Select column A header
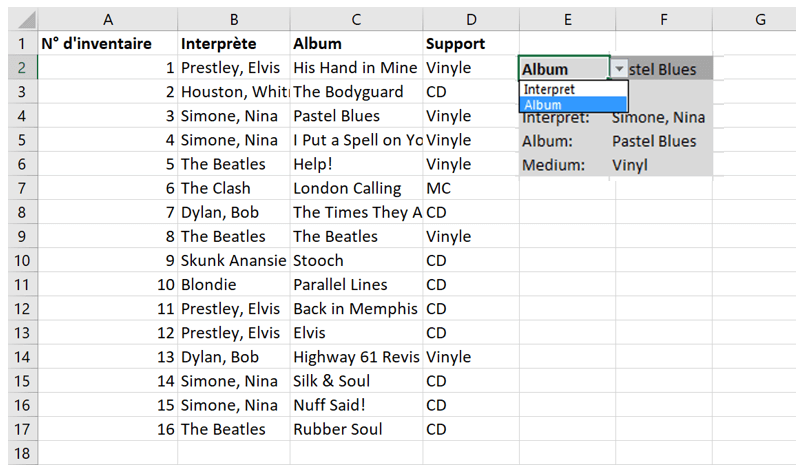Image resolution: width=796 pixels, height=470 pixels. click(x=108, y=19)
